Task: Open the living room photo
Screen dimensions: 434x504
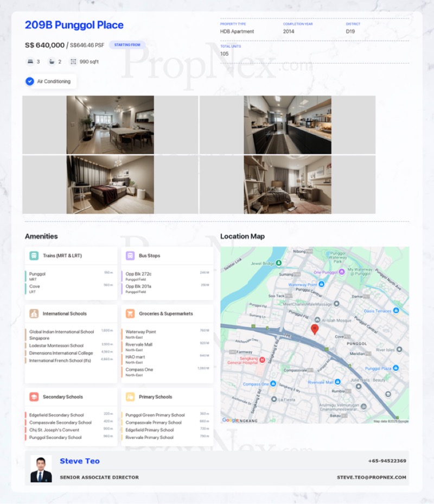Action: tap(110, 125)
